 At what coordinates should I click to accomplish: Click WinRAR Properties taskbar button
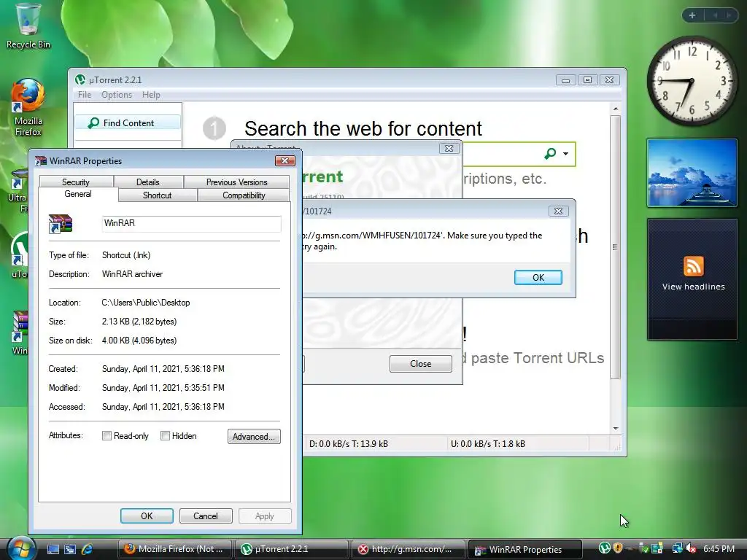click(525, 549)
